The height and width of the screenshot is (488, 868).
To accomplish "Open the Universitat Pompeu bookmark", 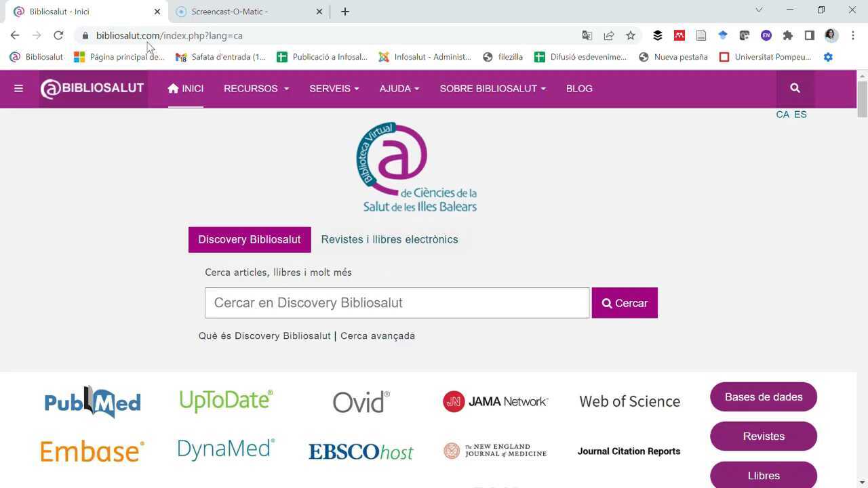I will 765,57.
